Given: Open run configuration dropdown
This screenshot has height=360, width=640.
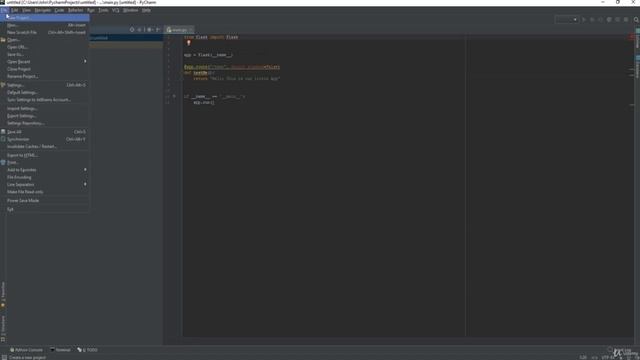Looking at the screenshot, I should click(x=567, y=20).
